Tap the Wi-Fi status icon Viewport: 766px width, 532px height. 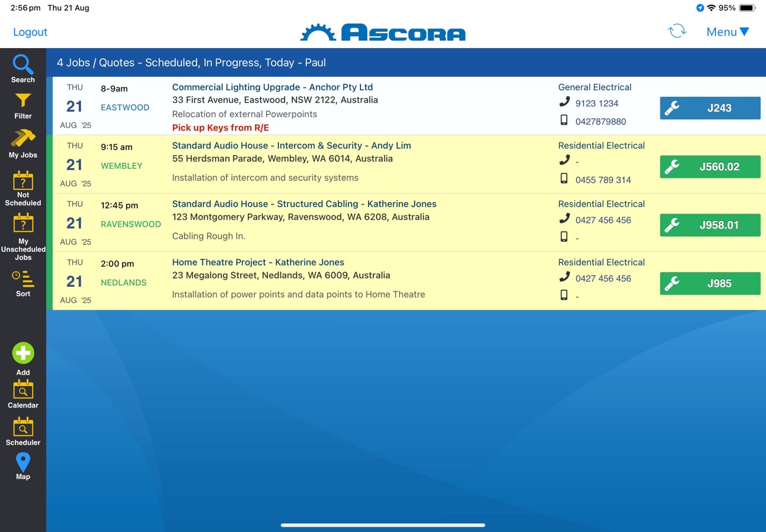pos(711,8)
